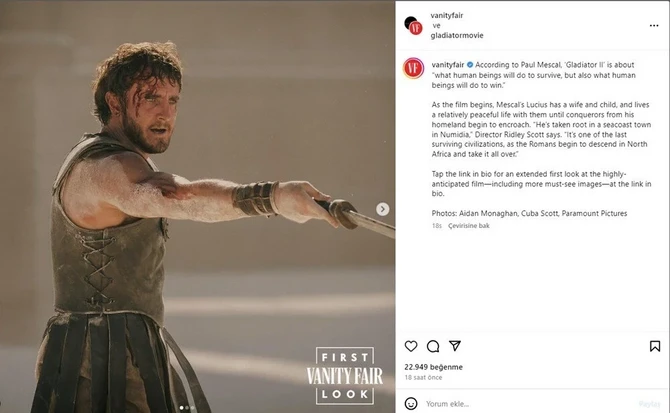670x413 pixels.
Task: Click the Paylaş post-comment button
Action: coord(649,404)
